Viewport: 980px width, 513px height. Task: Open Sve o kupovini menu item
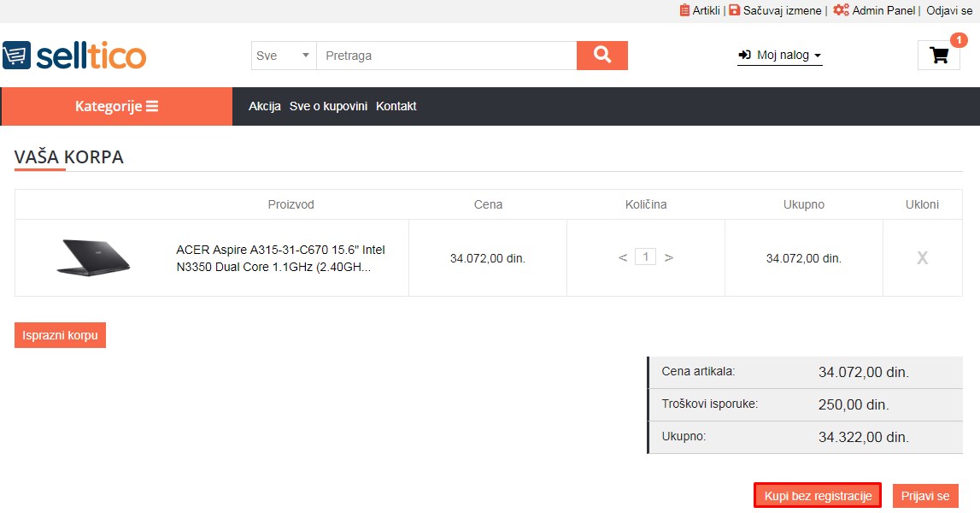pos(328,106)
